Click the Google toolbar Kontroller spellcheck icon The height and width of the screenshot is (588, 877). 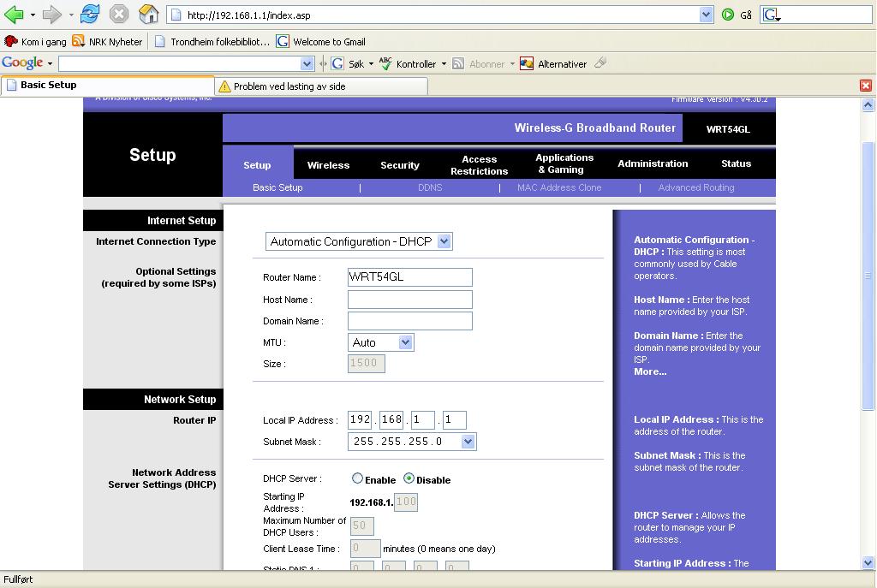386,63
